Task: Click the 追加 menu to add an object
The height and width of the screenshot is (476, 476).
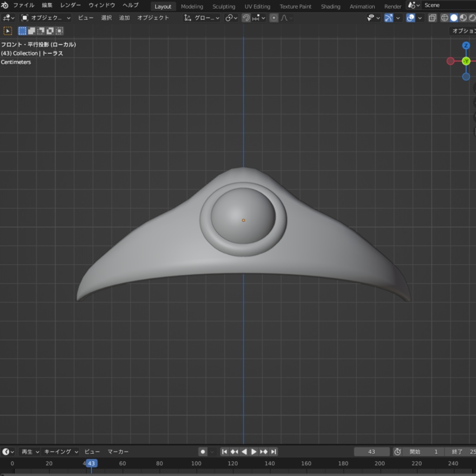Action: [125, 18]
